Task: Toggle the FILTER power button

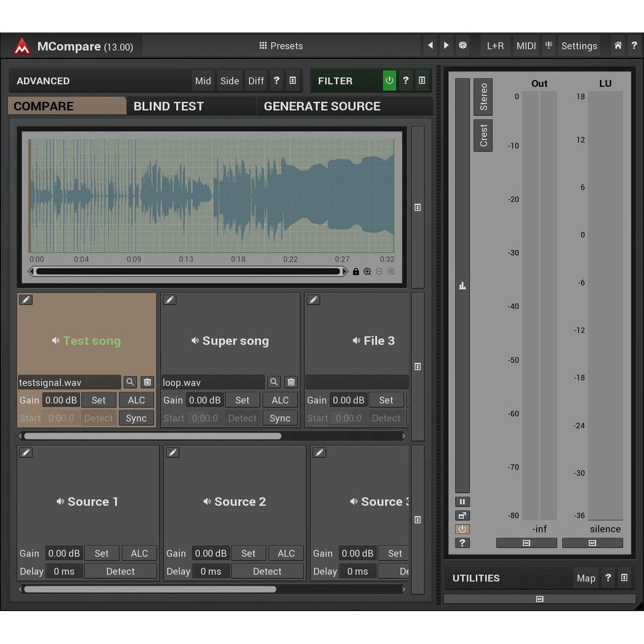Action: coord(389,80)
